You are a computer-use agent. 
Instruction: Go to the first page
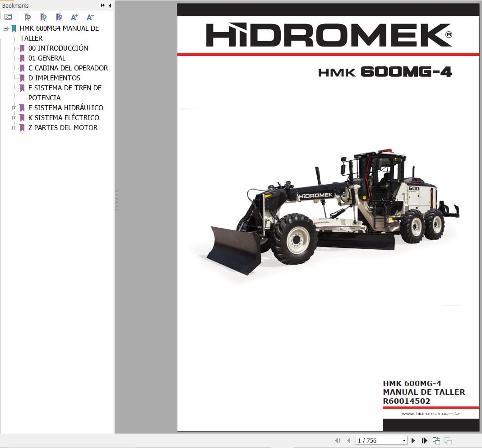(338, 441)
